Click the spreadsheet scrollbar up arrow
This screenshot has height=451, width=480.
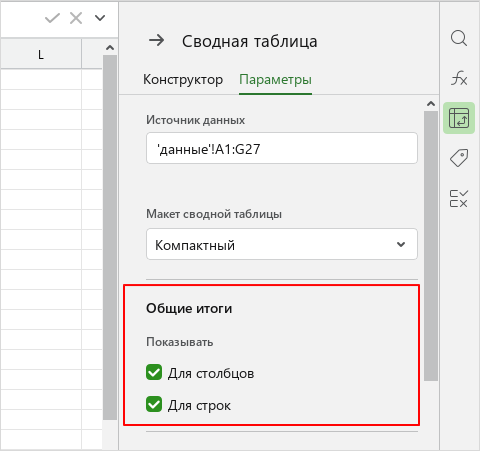[110, 48]
